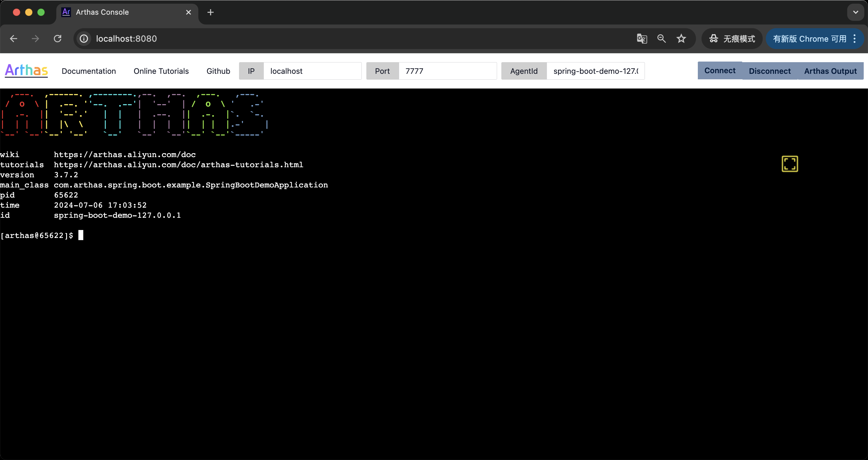Click the tutorials URL in terminal
The image size is (868, 460).
coord(178,164)
